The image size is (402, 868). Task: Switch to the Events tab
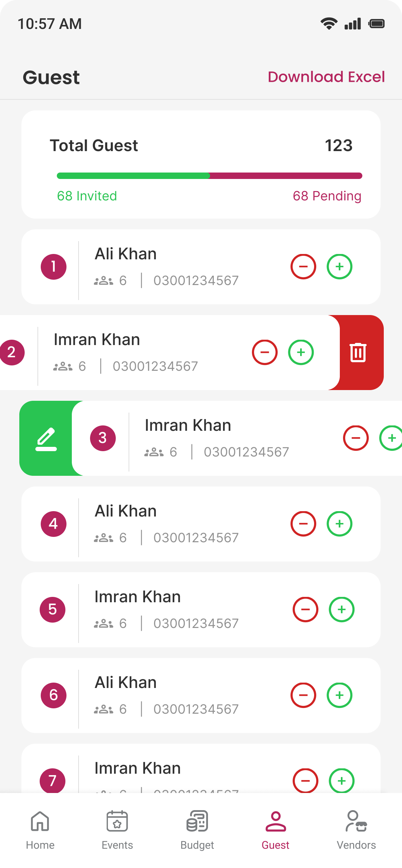117,829
